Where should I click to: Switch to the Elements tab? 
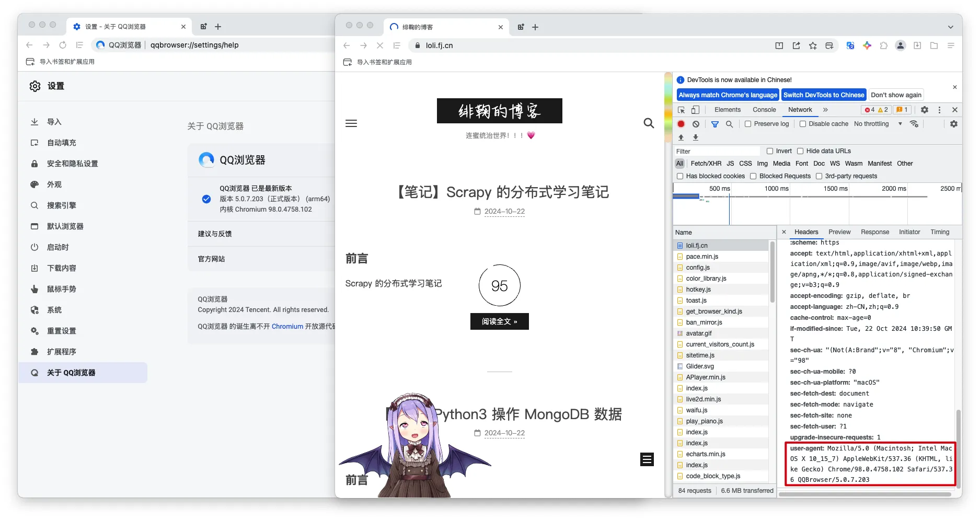click(728, 110)
